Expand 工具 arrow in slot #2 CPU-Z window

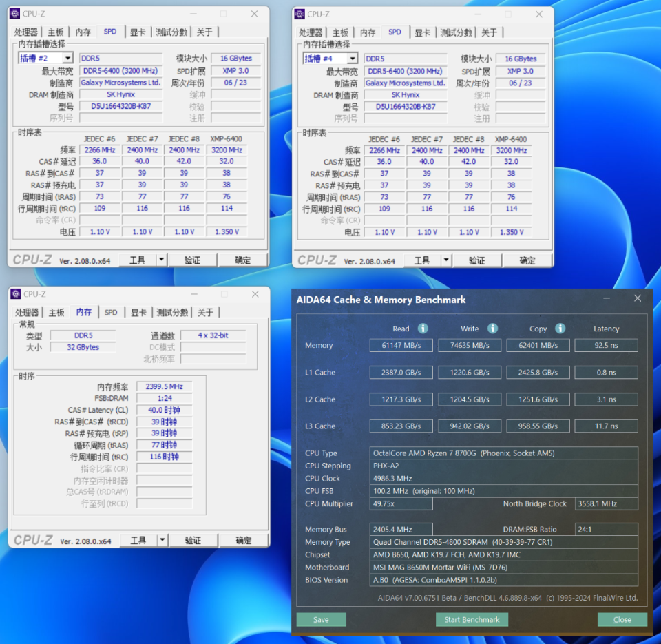click(x=161, y=260)
